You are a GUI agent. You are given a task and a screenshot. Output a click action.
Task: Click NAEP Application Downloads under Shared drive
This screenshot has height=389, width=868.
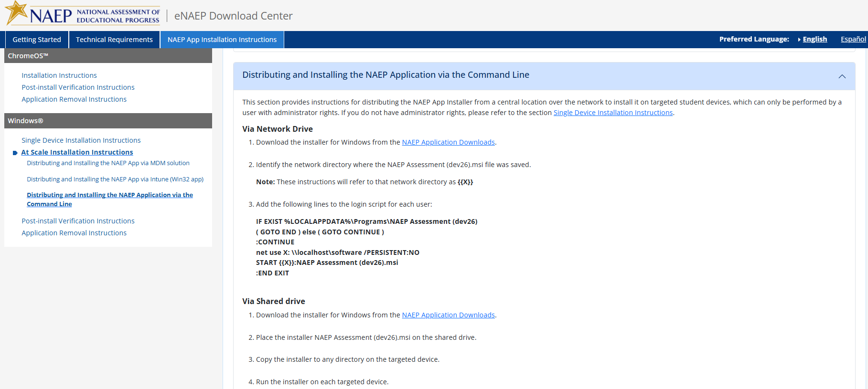[448, 315]
